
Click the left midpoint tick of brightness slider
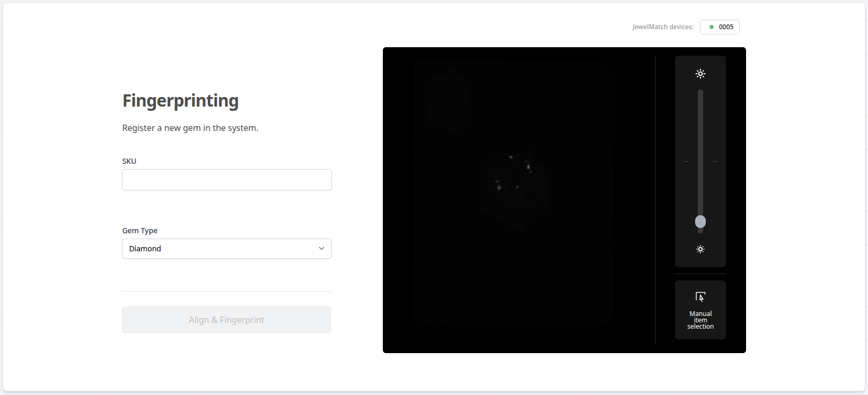click(686, 161)
